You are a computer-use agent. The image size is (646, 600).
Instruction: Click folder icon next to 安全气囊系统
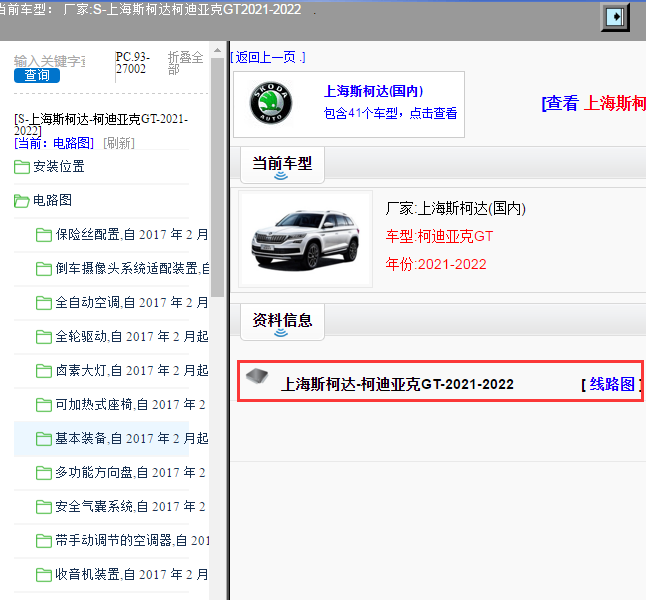(44, 507)
